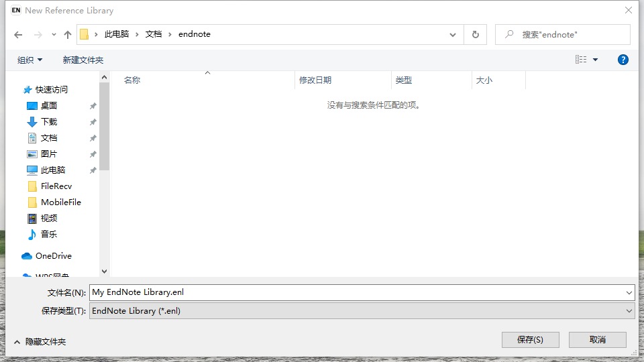Image resolution: width=644 pixels, height=362 pixels.
Task: Open 桌面 in the navigation pane
Action: (x=49, y=105)
